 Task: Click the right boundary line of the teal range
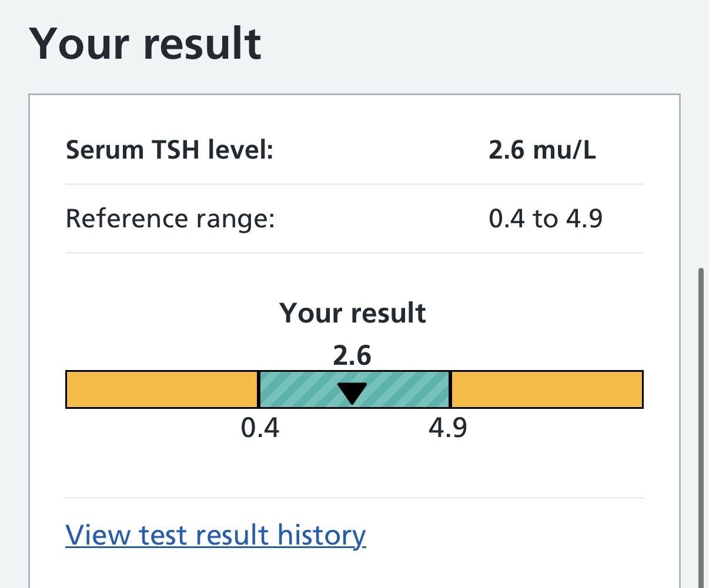pyautogui.click(x=450, y=389)
